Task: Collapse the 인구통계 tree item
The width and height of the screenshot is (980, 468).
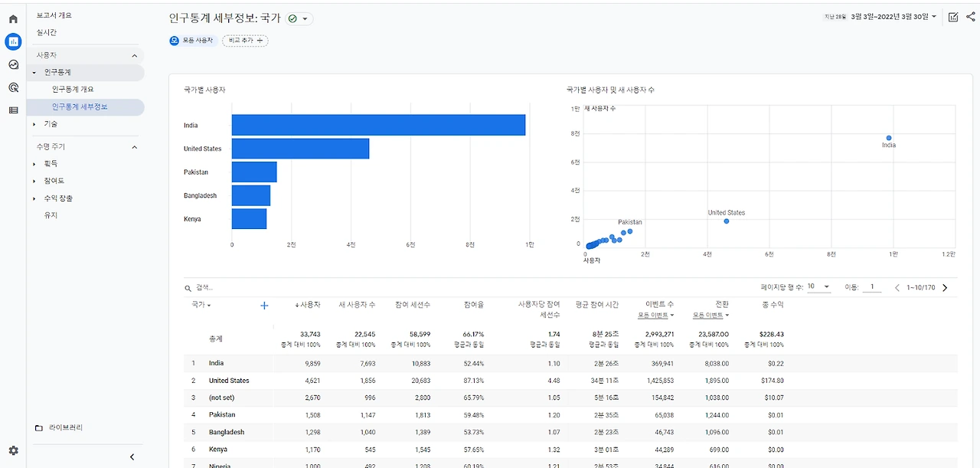Action: point(34,72)
